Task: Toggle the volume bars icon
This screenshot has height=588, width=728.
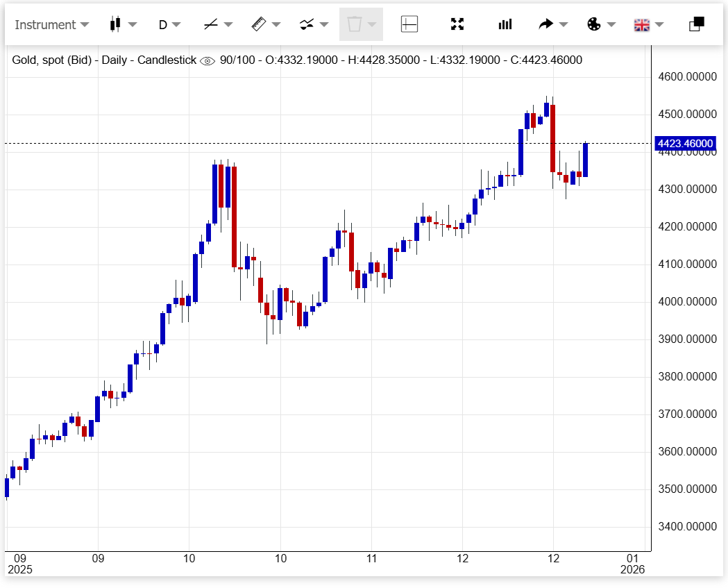Action: click(x=505, y=24)
